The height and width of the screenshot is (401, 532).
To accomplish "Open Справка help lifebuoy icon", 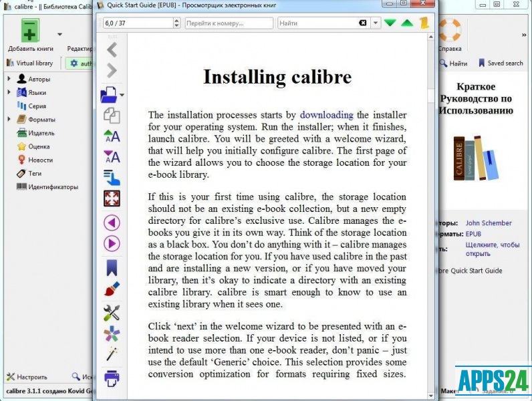I will (449, 35).
